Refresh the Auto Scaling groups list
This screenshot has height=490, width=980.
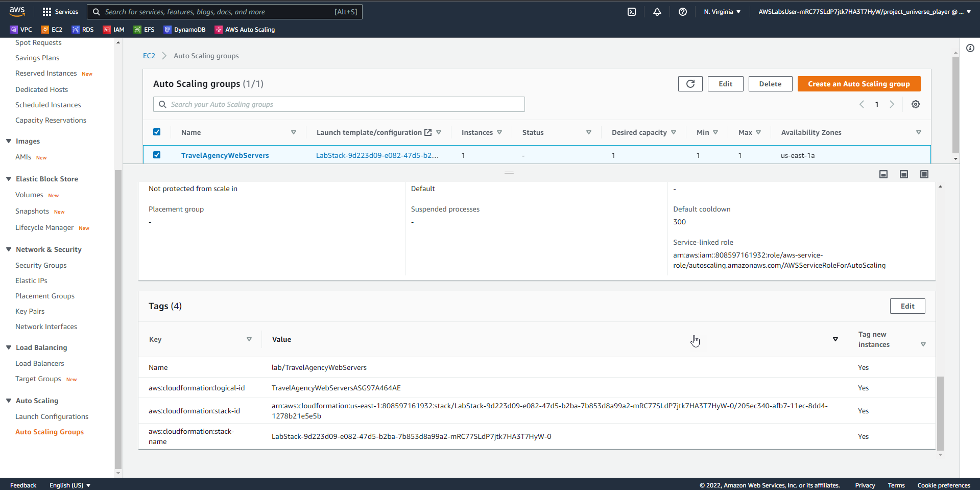point(690,84)
